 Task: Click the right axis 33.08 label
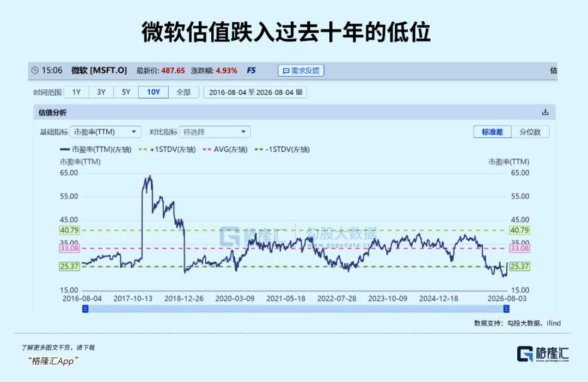click(520, 248)
